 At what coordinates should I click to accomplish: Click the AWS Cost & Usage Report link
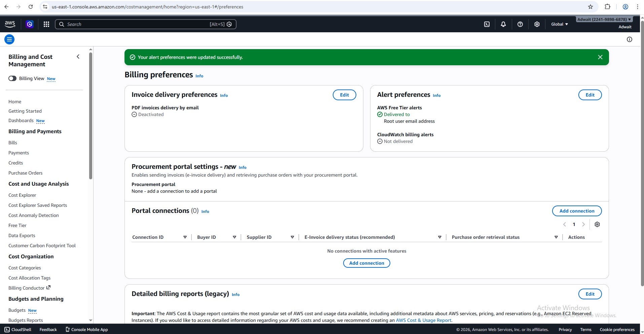tap(423, 320)
